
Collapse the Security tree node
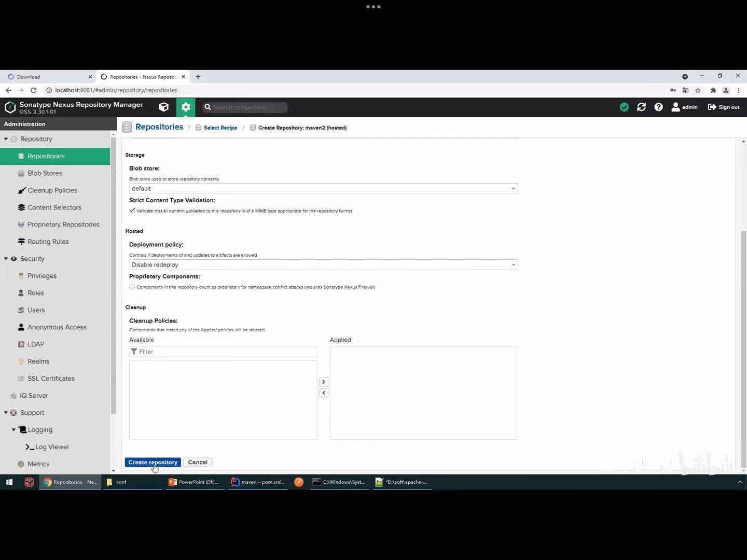coord(6,259)
